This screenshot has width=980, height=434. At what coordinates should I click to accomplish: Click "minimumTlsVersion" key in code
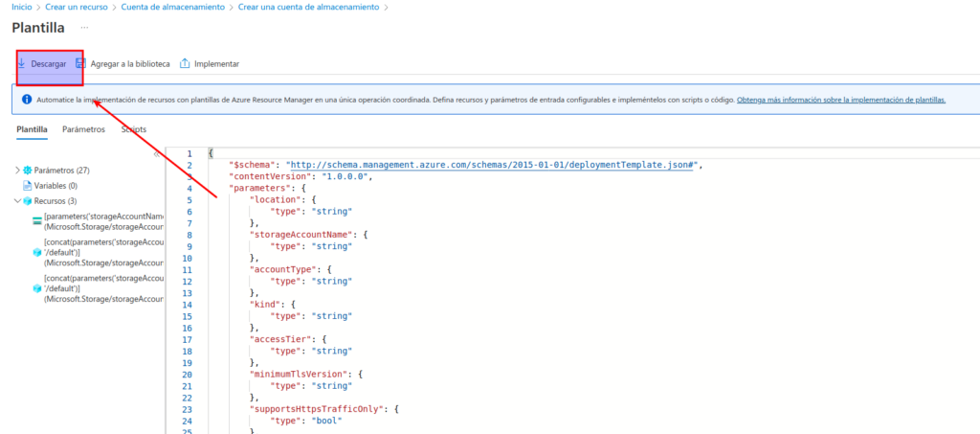(299, 375)
